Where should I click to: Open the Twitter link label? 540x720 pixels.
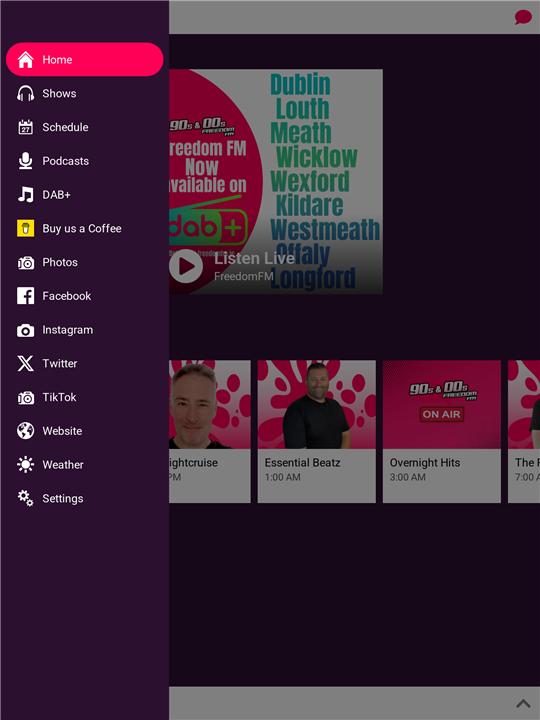(x=60, y=363)
